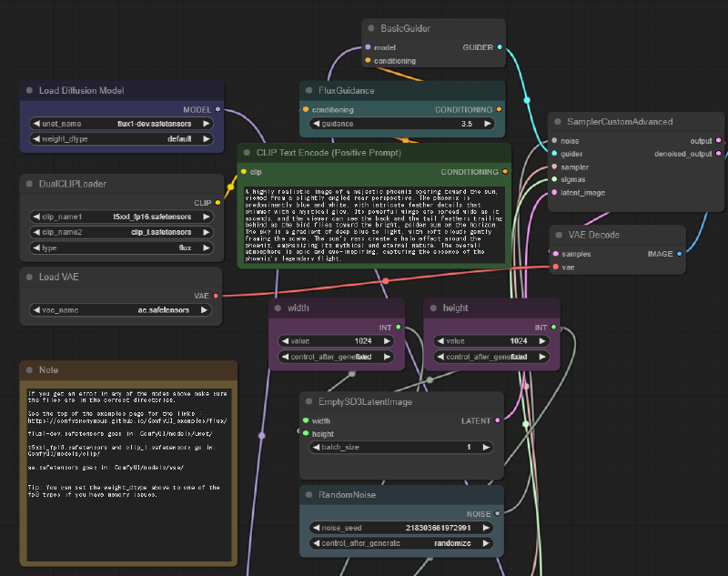Collapse the width node via its dot
This screenshot has height=576, width=728.
[278, 308]
